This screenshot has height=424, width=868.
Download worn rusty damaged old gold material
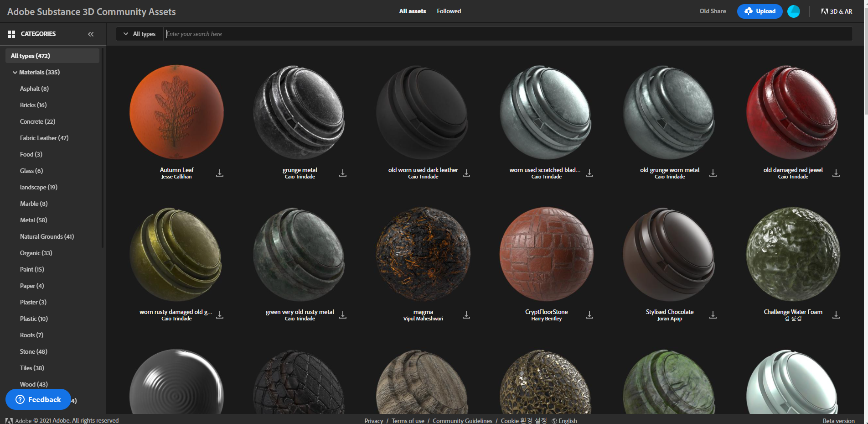pos(220,315)
